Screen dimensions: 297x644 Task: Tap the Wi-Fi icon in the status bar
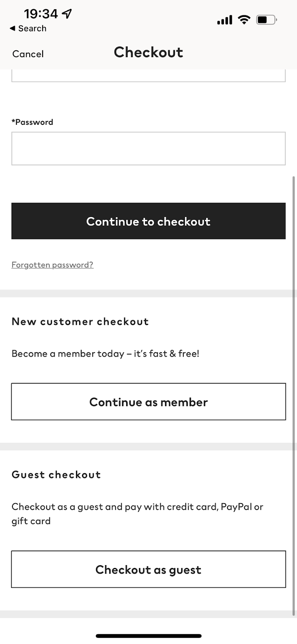pyautogui.click(x=244, y=19)
